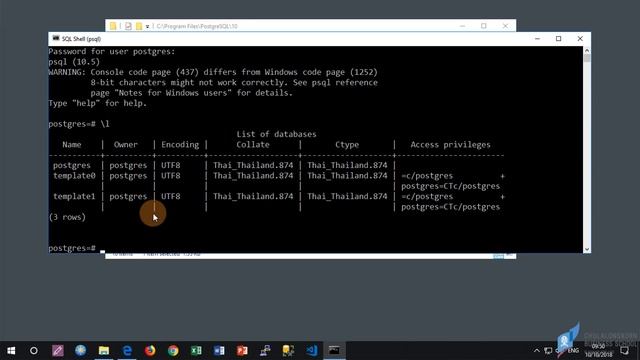This screenshot has width=640, height=360.
Task: Click the '(3 rows)' result text
Action: [67, 217]
